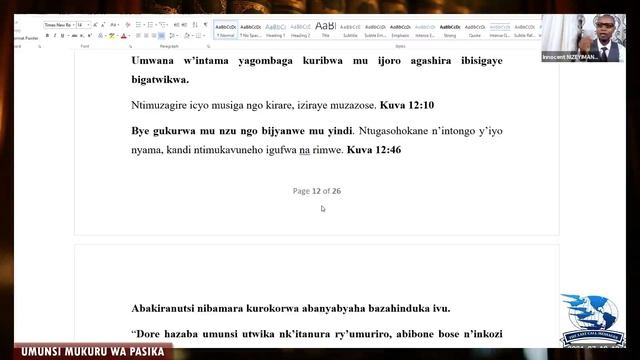The width and height of the screenshot is (640, 360).
Task: Apply the Intense Quote style
Action: (x=500, y=30)
